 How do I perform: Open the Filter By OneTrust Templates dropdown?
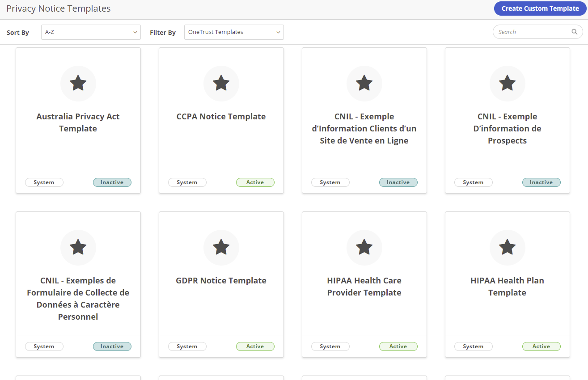pos(234,32)
